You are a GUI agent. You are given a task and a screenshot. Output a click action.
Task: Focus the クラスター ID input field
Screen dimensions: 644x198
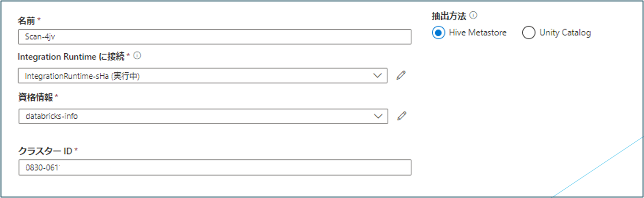coord(214,168)
